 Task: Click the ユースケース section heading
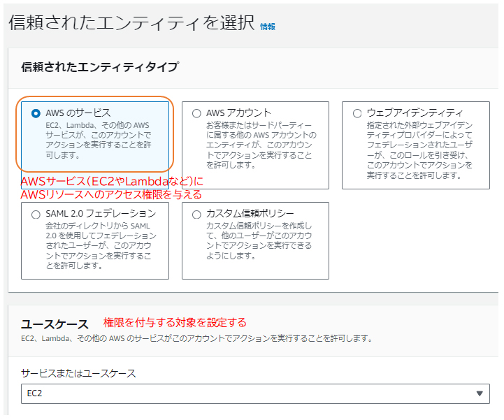point(55,324)
